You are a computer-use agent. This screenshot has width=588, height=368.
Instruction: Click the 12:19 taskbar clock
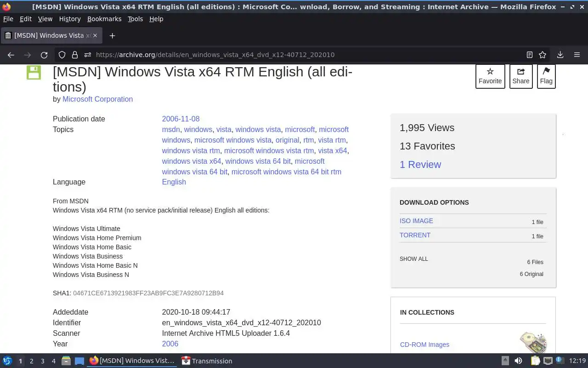[x=577, y=361]
